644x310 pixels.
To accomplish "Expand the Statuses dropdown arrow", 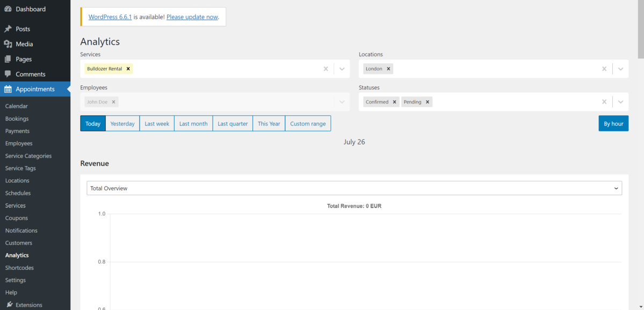I will [x=620, y=102].
